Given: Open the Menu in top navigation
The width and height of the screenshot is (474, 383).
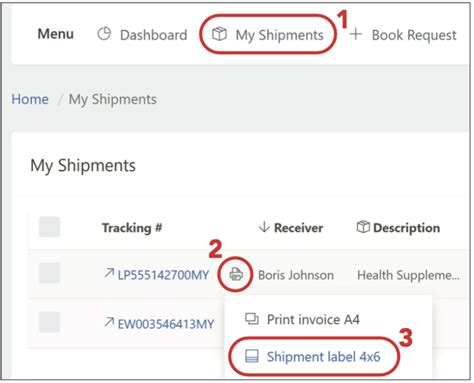Looking at the screenshot, I should point(56,34).
